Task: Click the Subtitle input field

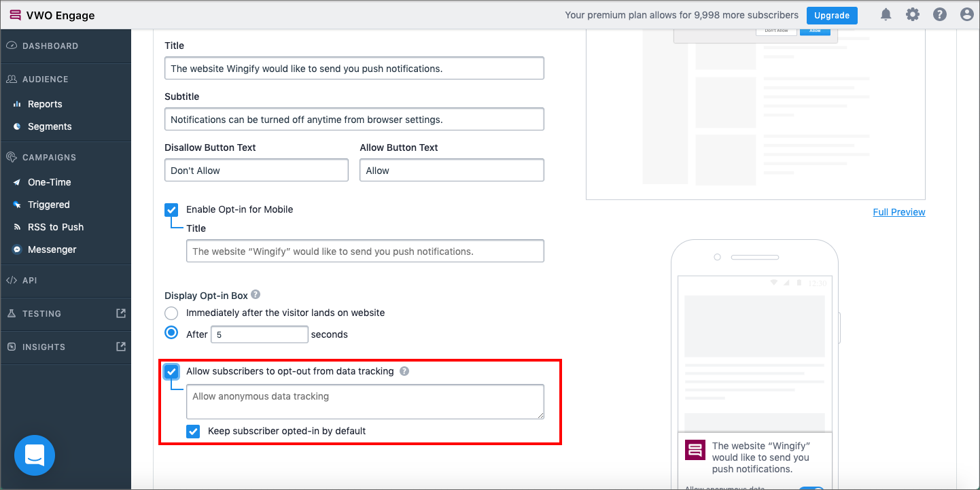Action: coord(354,119)
